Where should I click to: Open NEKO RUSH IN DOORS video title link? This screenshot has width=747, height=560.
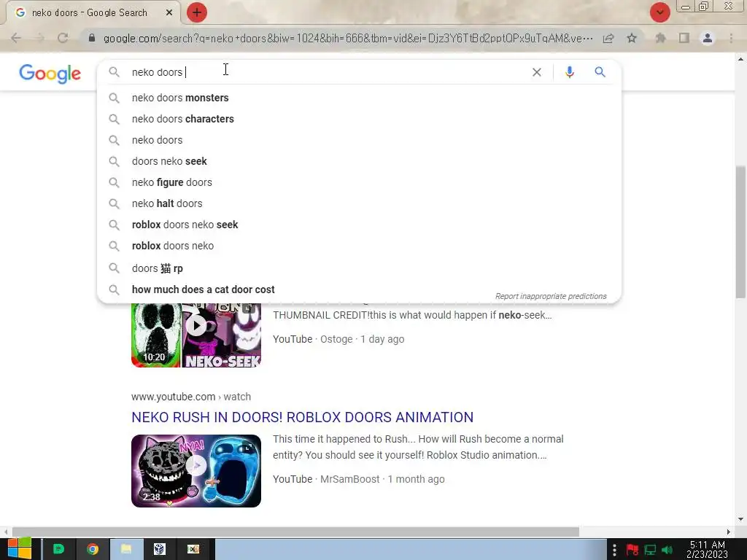coord(303,417)
